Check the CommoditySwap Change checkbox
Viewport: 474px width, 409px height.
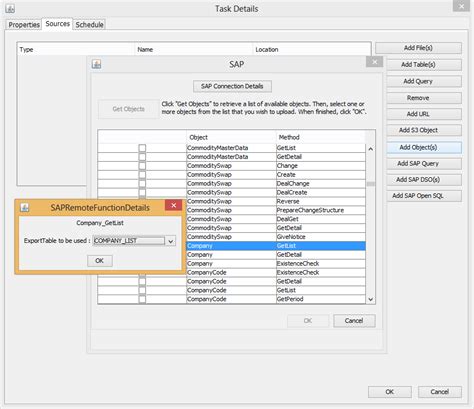[142, 166]
